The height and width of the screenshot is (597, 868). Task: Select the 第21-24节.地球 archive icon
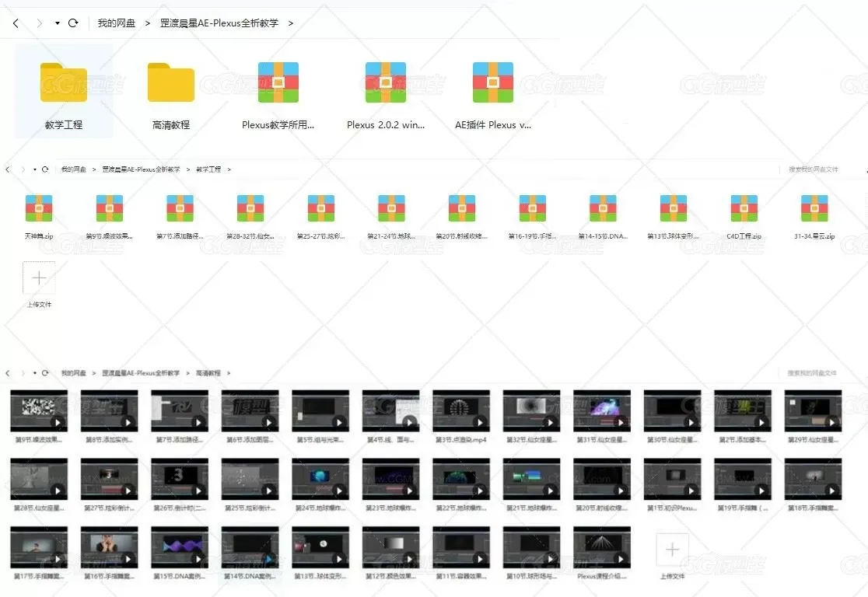(391, 208)
